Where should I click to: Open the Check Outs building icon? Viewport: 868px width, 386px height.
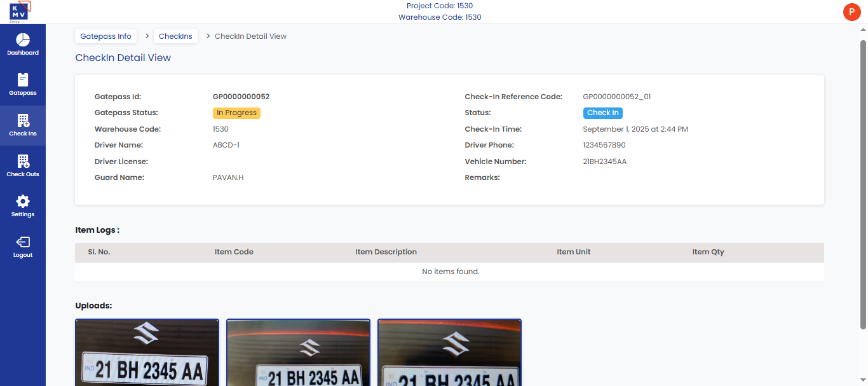pyautogui.click(x=23, y=161)
